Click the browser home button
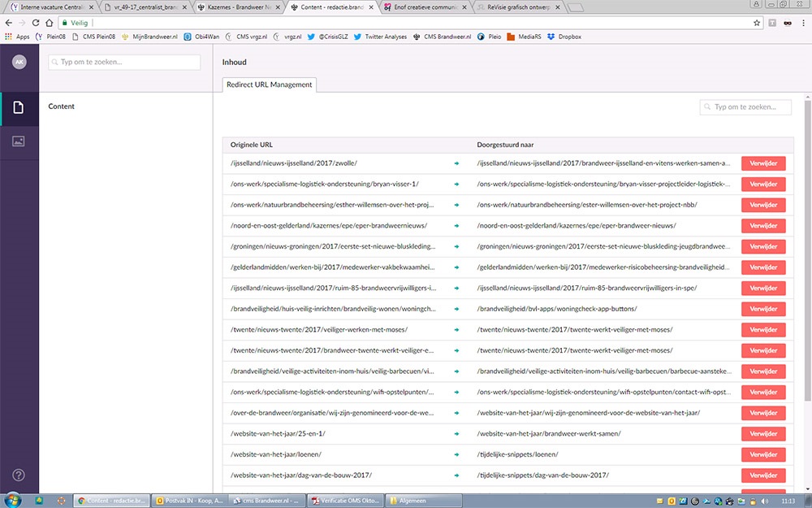 click(50, 23)
